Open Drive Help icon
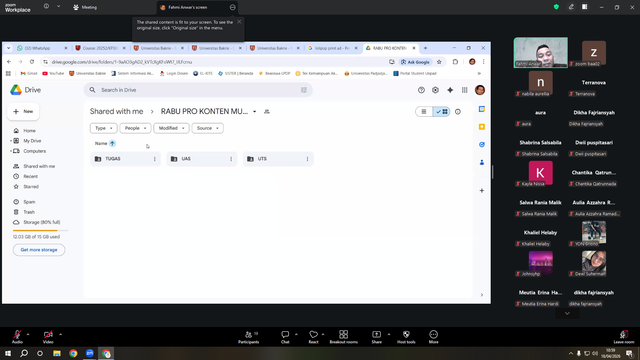Screen dimensions: 640x360 coord(421,90)
